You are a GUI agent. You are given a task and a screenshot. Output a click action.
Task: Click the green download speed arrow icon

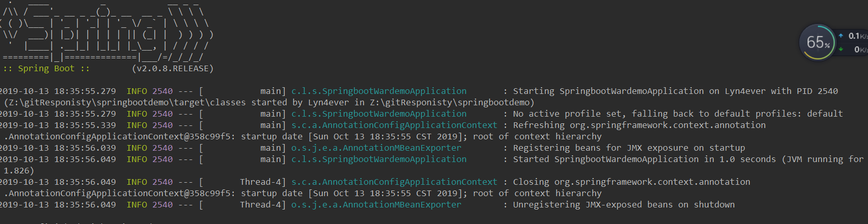coord(841,49)
